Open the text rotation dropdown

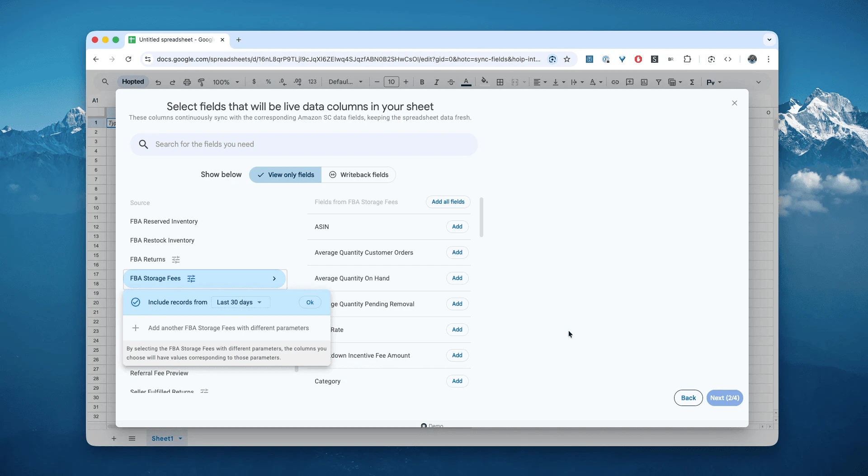(x=596, y=82)
